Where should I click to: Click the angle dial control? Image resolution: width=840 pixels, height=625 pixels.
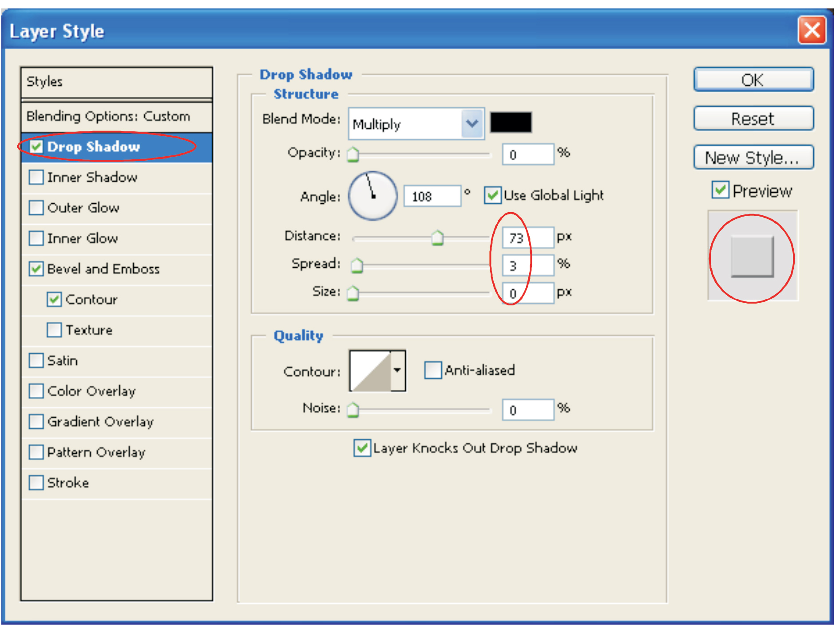372,196
